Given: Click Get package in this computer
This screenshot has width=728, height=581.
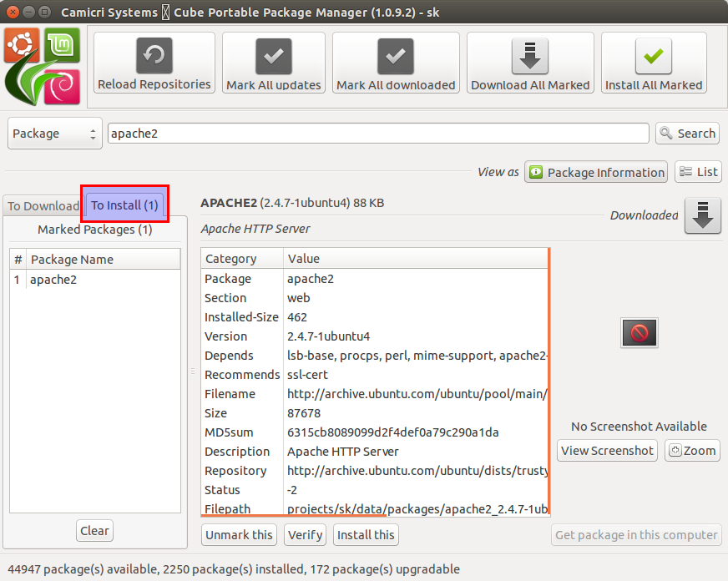Looking at the screenshot, I should (636, 534).
